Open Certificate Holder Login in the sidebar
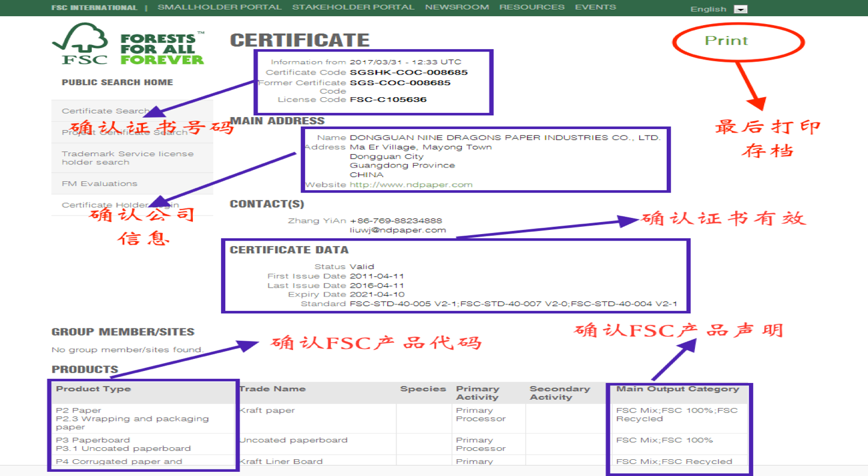The image size is (868, 476). (x=132, y=205)
